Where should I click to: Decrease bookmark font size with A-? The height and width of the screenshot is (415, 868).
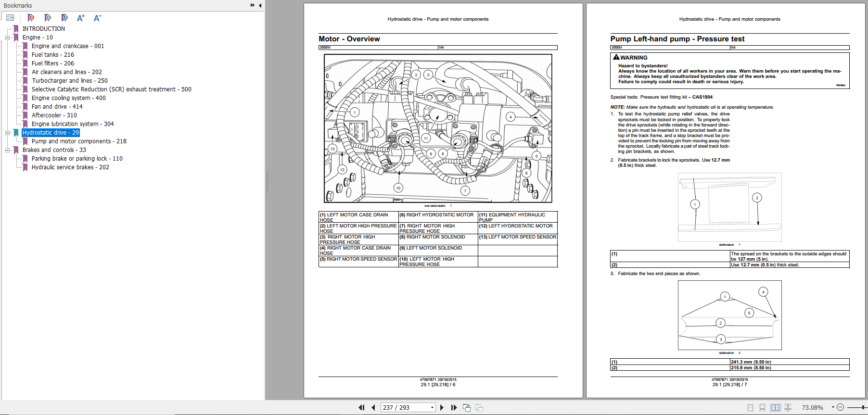97,18
